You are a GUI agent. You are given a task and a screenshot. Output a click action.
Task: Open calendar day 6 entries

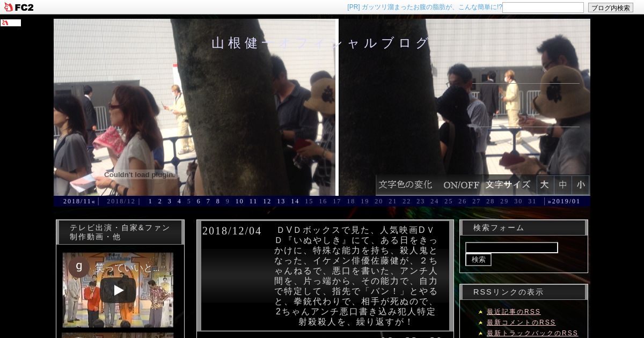[199, 201]
